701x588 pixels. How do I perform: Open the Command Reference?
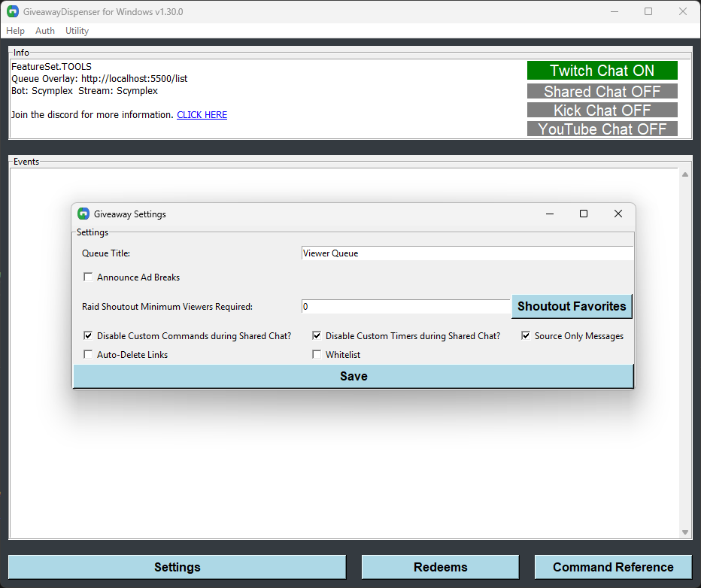point(613,567)
